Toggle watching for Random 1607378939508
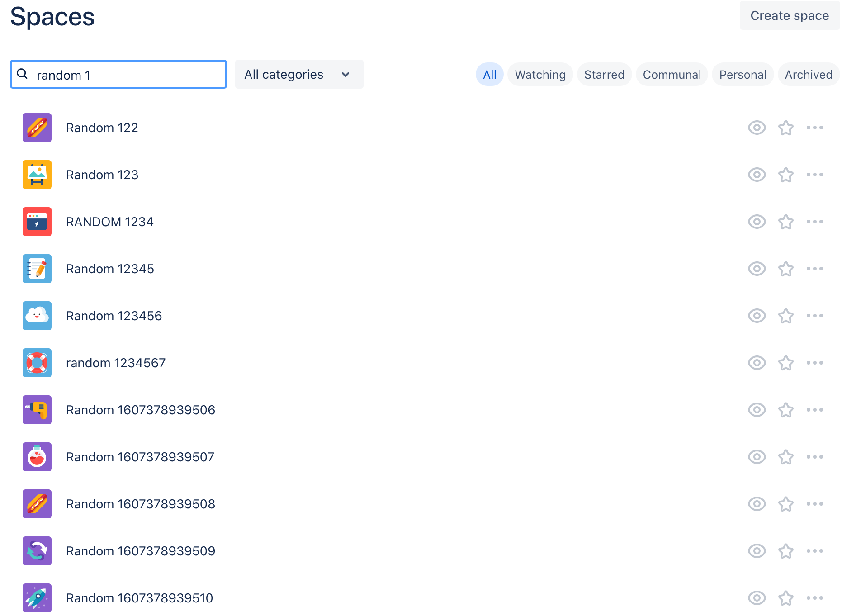This screenshot has height=616, width=842. (x=757, y=504)
